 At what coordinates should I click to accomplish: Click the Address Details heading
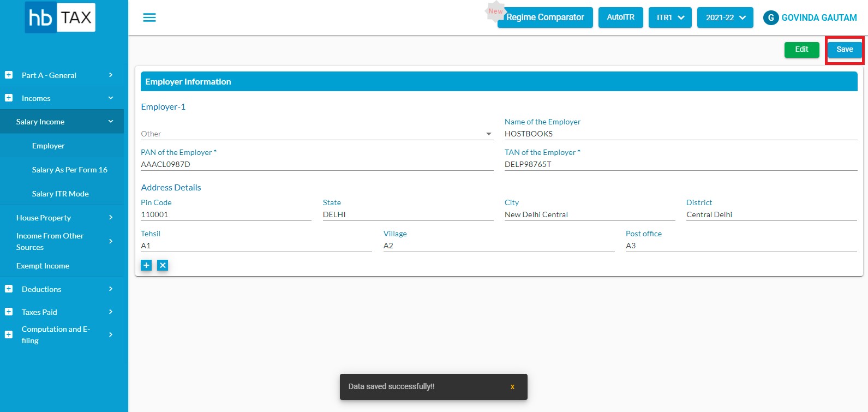pos(171,188)
